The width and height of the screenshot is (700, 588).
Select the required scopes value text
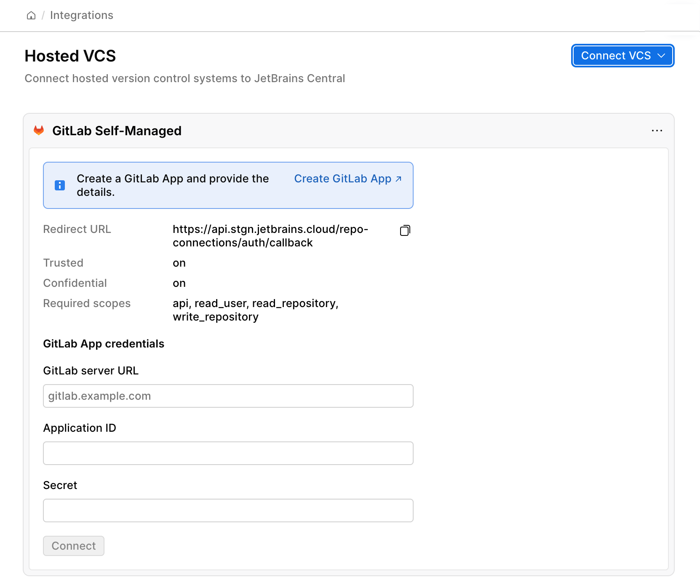pos(256,310)
